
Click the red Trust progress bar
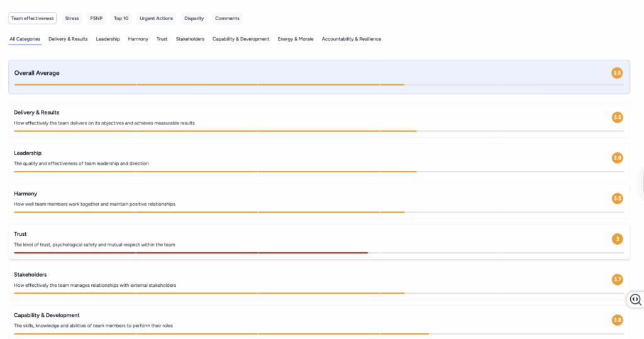(x=189, y=253)
